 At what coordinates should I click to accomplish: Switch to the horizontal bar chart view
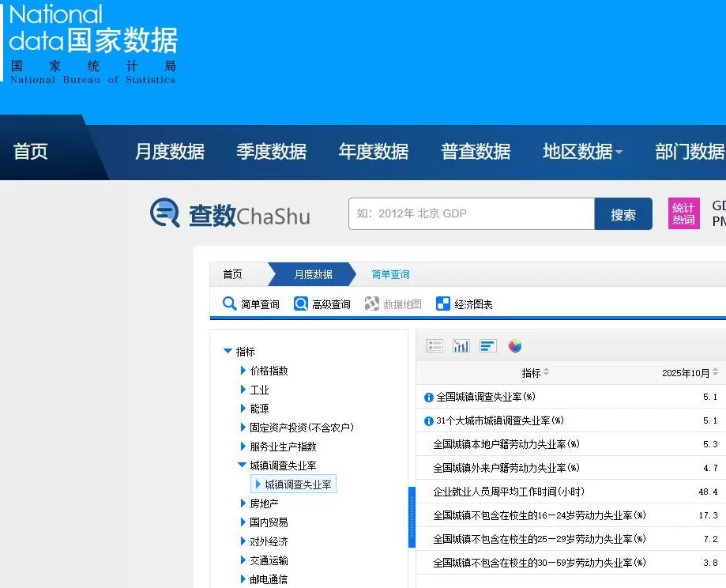point(488,345)
